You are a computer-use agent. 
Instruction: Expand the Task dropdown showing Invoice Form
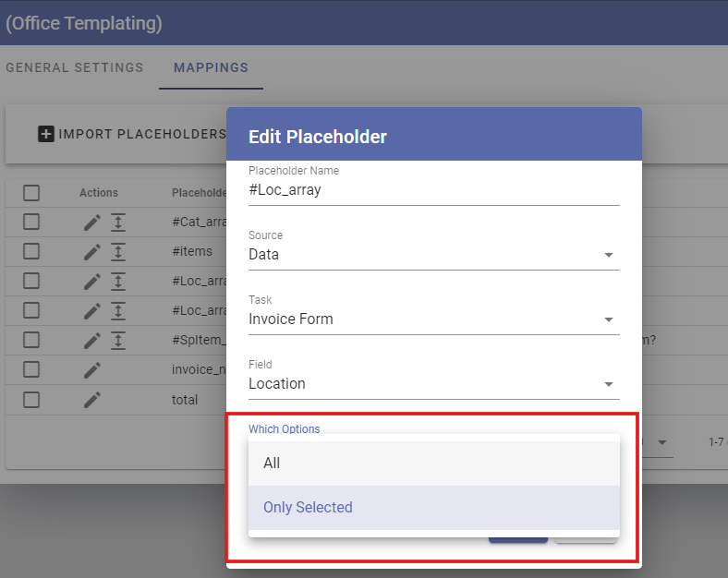pos(433,319)
